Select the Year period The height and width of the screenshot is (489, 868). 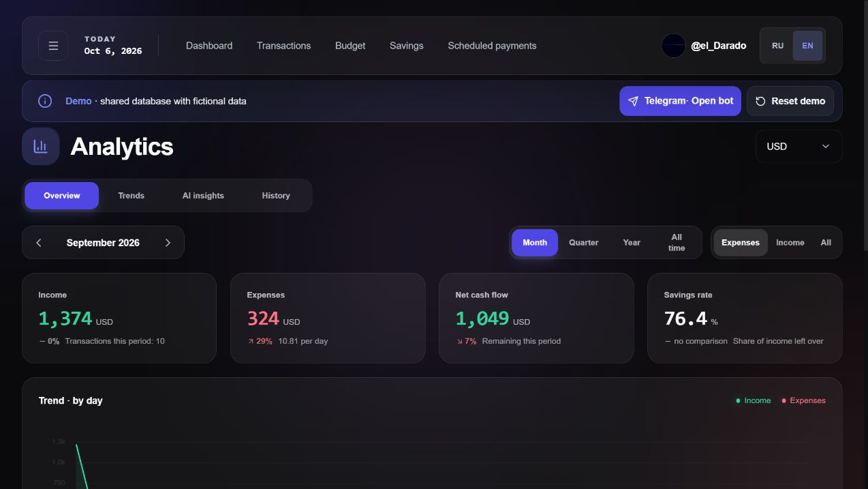632,243
